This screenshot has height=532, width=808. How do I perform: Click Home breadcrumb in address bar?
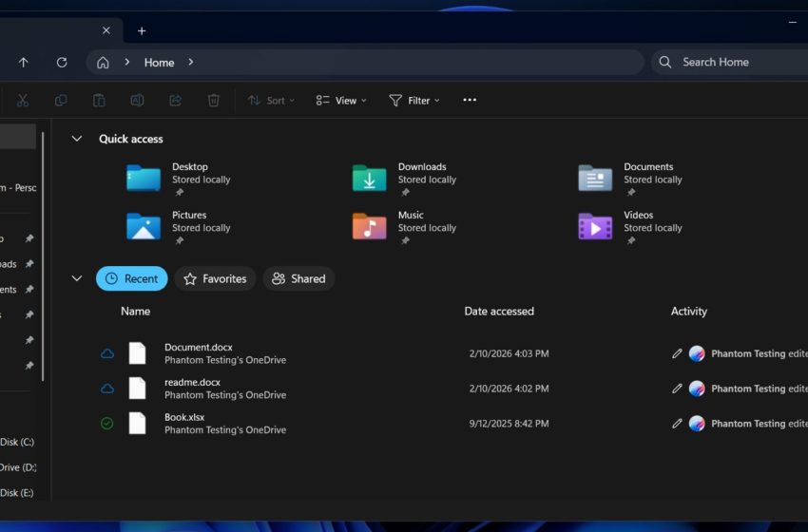tap(160, 63)
